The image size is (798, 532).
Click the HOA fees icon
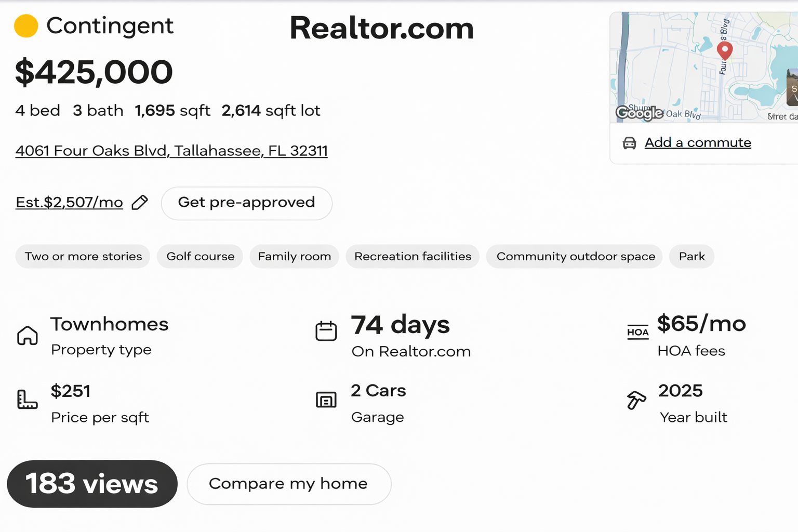[x=637, y=332]
